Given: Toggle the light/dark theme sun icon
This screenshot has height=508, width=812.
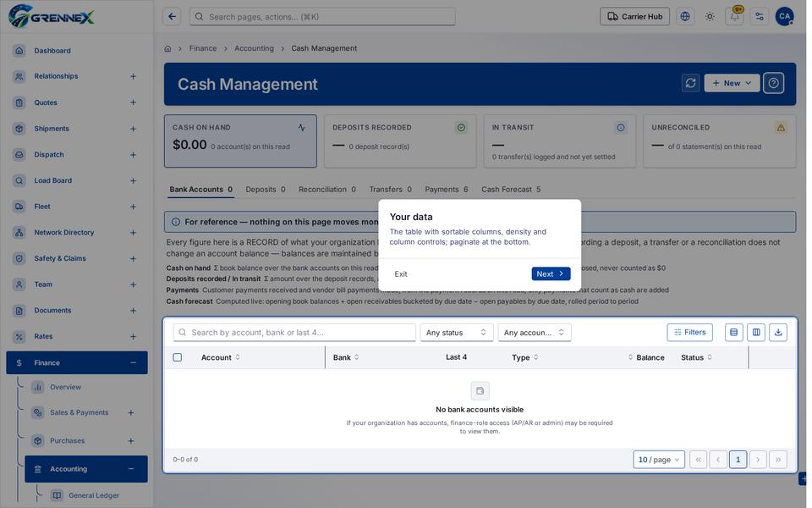Looking at the screenshot, I should (710, 17).
